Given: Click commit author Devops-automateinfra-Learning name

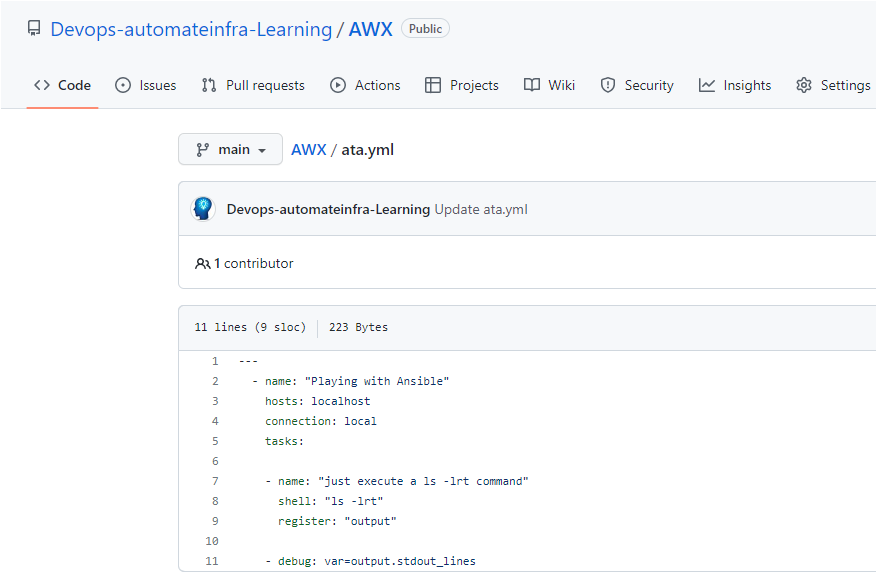Looking at the screenshot, I should point(328,209).
